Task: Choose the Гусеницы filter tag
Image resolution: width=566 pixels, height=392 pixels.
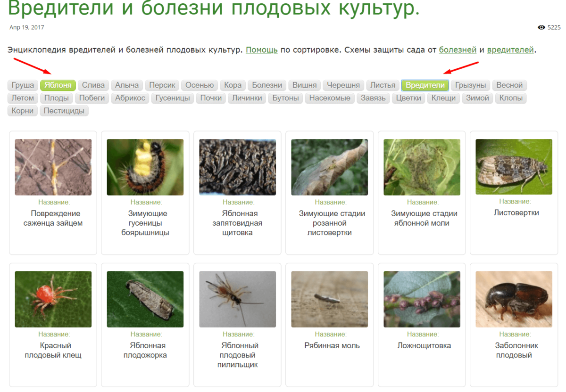Action: (x=173, y=98)
